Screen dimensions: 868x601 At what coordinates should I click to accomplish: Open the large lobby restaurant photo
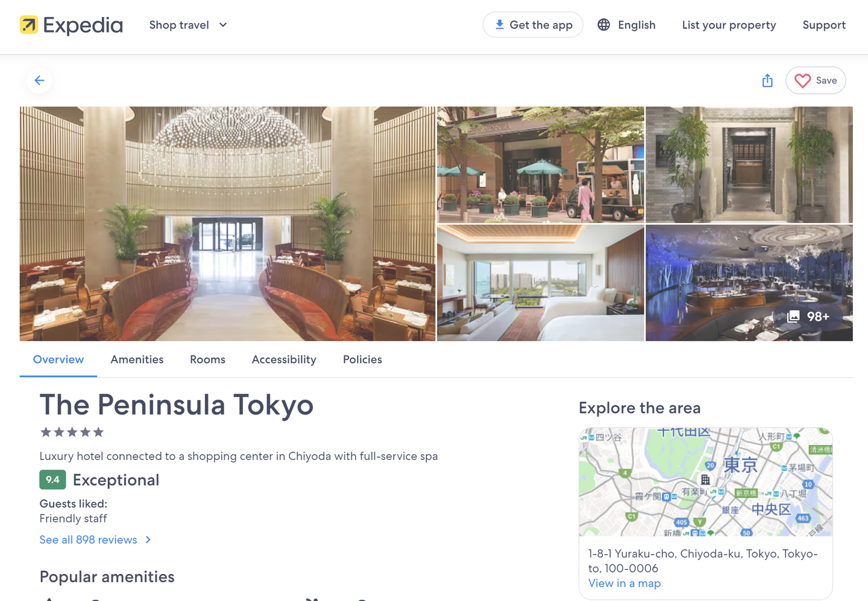tap(227, 224)
